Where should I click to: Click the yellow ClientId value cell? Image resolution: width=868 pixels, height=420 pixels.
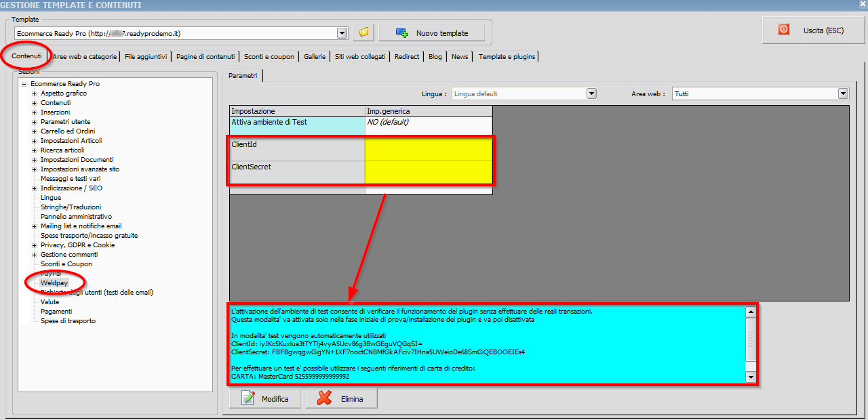point(429,150)
